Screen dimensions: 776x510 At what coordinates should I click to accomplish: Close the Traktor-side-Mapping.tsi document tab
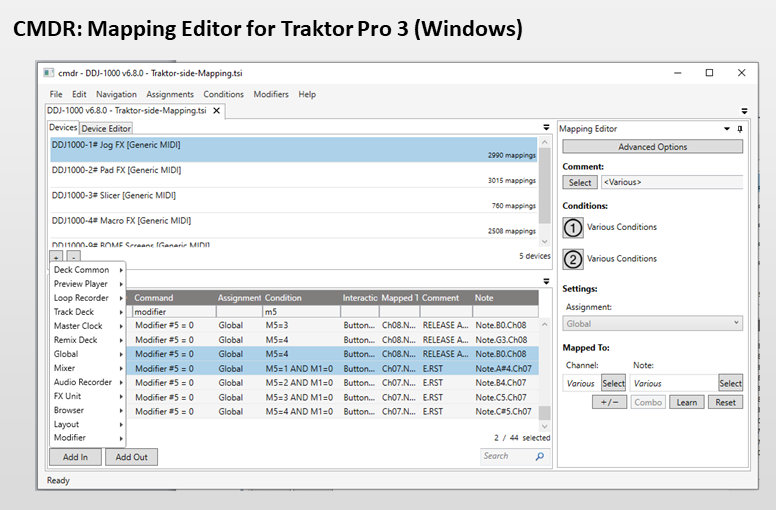(x=216, y=111)
